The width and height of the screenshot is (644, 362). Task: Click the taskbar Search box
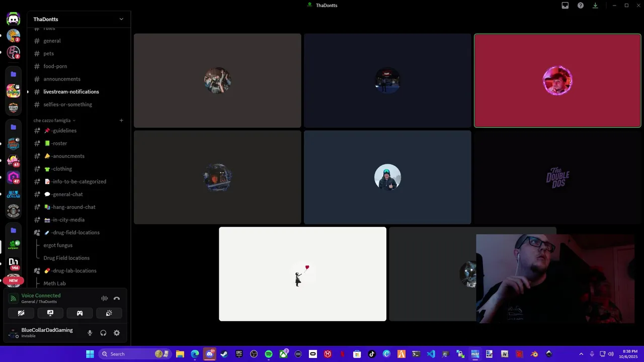pyautogui.click(x=134, y=354)
